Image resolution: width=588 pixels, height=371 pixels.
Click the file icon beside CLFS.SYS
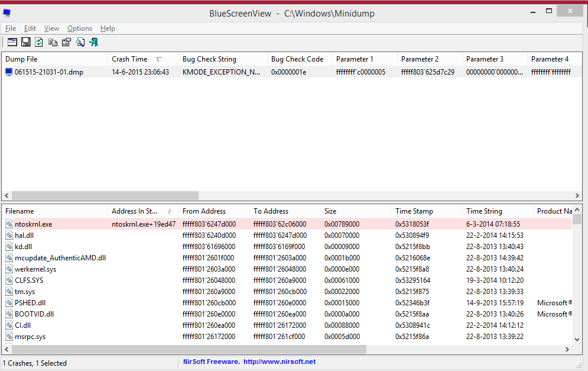[x=9, y=280]
